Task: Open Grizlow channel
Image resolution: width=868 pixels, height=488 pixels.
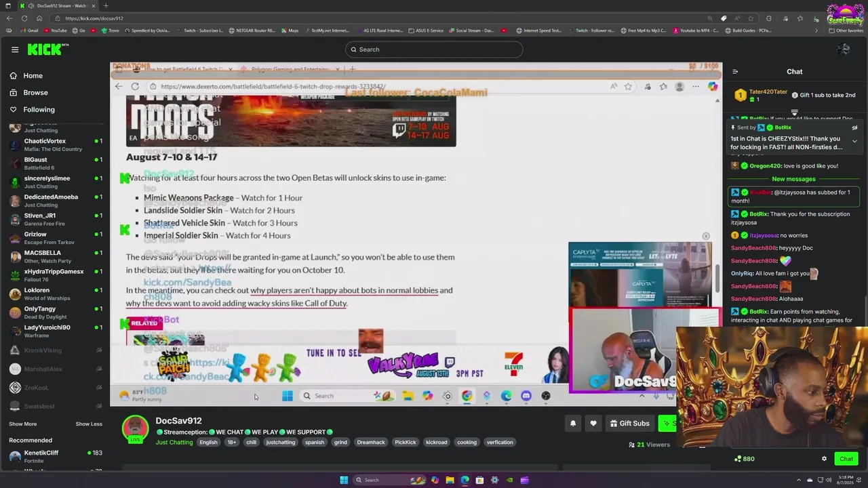Action: click(x=56, y=238)
